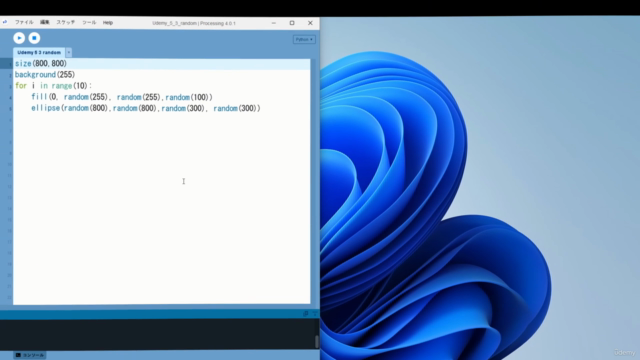Open the Python mode dropdown
The width and height of the screenshot is (640, 360).
(304, 40)
